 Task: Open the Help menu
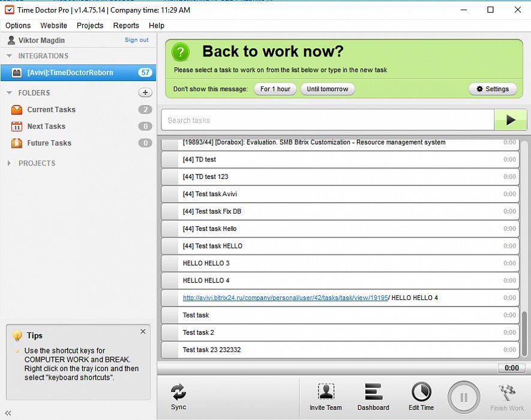click(x=157, y=25)
